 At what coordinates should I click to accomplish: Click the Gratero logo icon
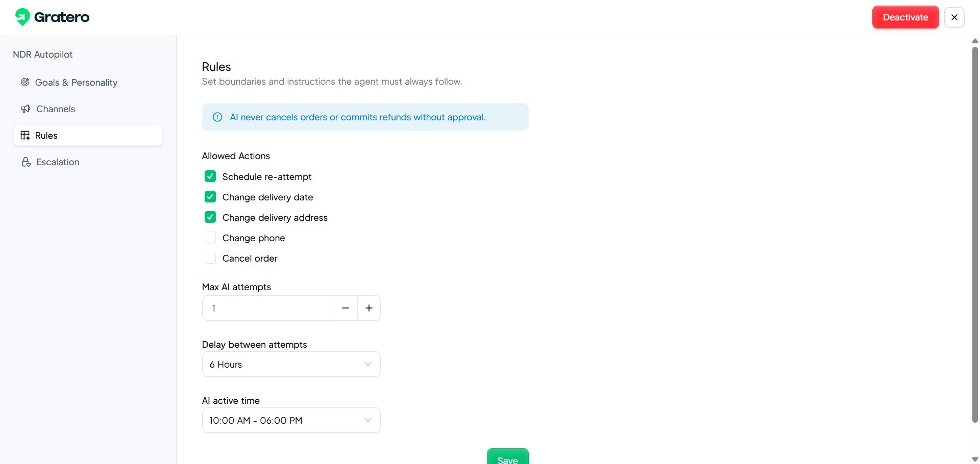click(x=22, y=16)
